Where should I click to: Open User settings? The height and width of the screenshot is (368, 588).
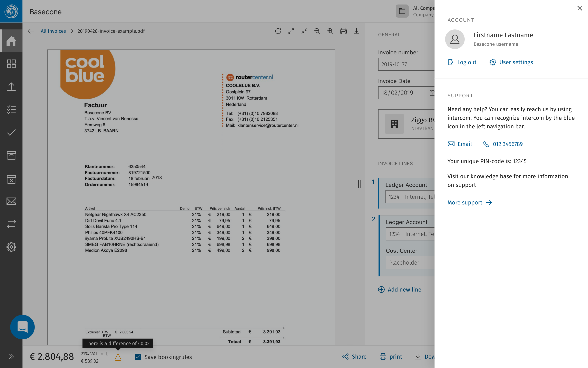pyautogui.click(x=511, y=62)
